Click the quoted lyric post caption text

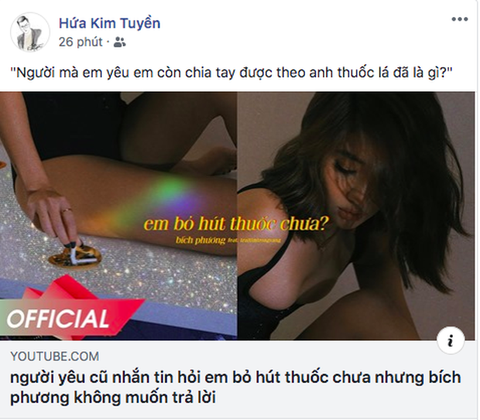[231, 73]
